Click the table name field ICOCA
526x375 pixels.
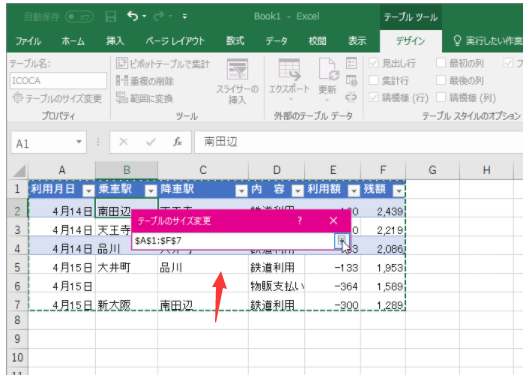click(58, 81)
